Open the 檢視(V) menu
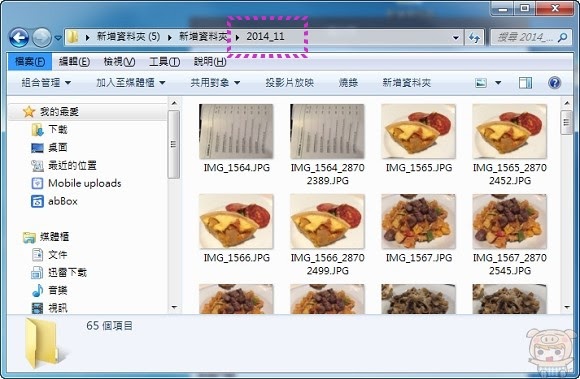The width and height of the screenshot is (580, 379). click(119, 62)
